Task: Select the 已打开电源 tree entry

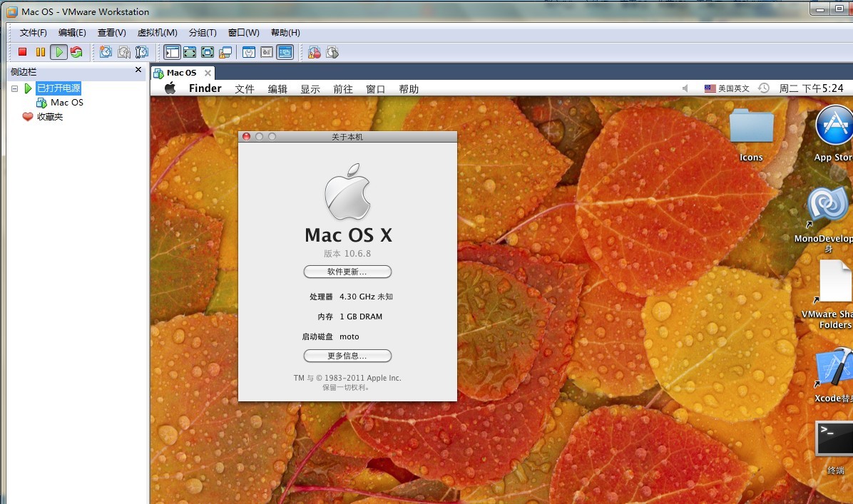Action: [58, 88]
